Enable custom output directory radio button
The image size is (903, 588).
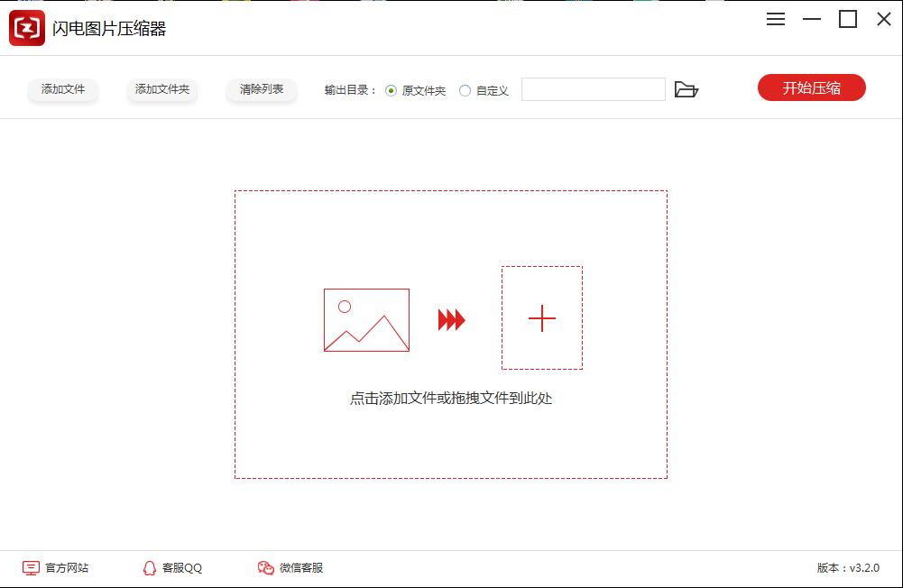coord(465,90)
